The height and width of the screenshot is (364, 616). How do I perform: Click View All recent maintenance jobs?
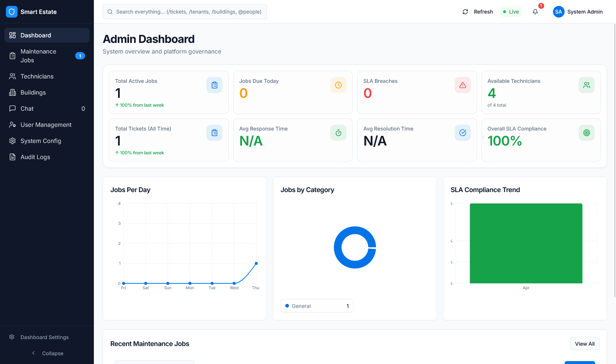click(584, 343)
